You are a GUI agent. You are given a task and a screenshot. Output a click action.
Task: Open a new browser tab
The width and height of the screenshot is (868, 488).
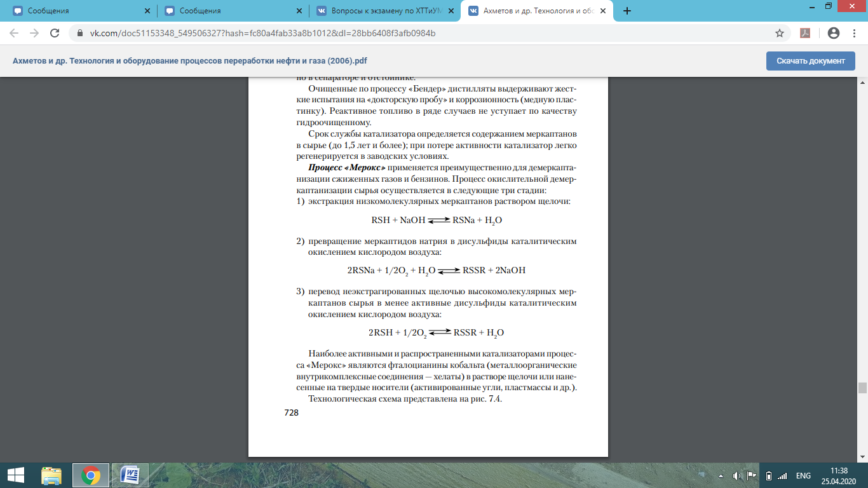click(x=627, y=11)
